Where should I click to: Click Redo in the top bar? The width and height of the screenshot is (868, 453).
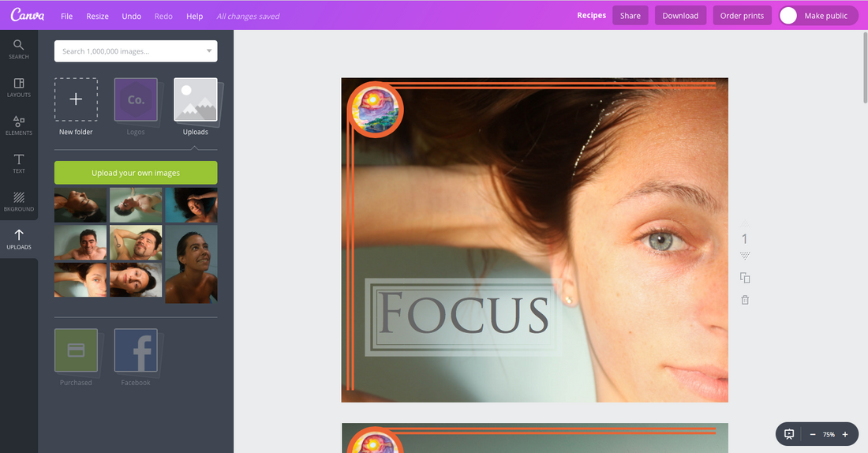[163, 16]
